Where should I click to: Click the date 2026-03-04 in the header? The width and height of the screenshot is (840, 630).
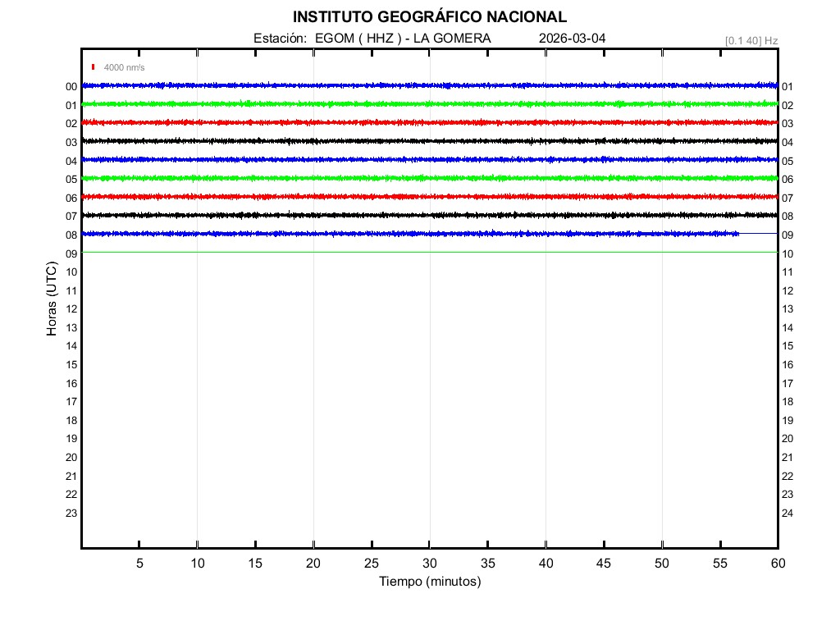573,39
